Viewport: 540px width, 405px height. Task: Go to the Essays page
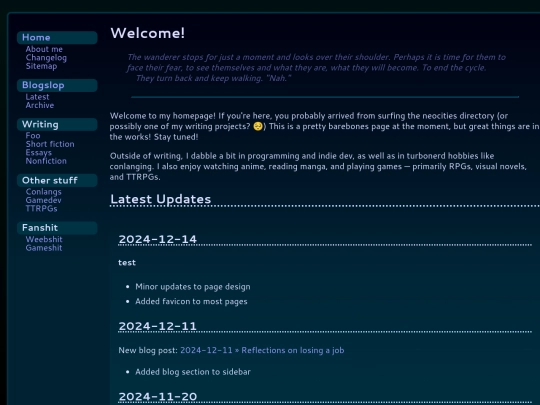[39, 153]
